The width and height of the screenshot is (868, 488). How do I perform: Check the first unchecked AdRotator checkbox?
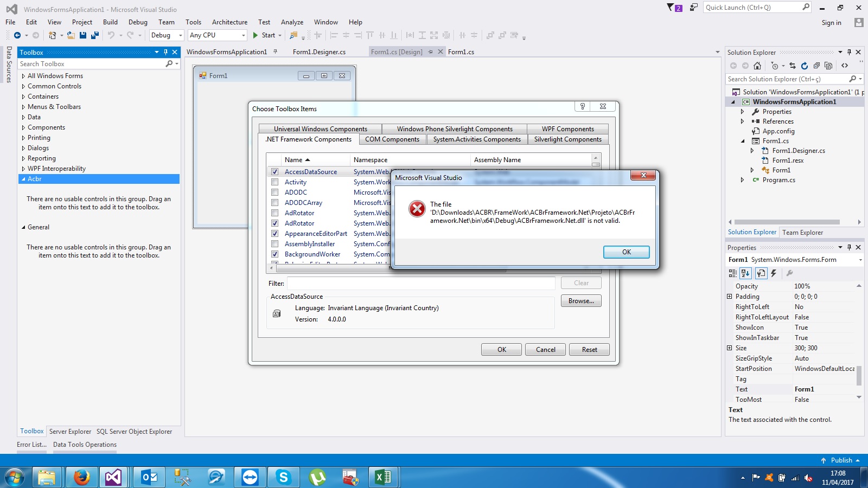275,213
